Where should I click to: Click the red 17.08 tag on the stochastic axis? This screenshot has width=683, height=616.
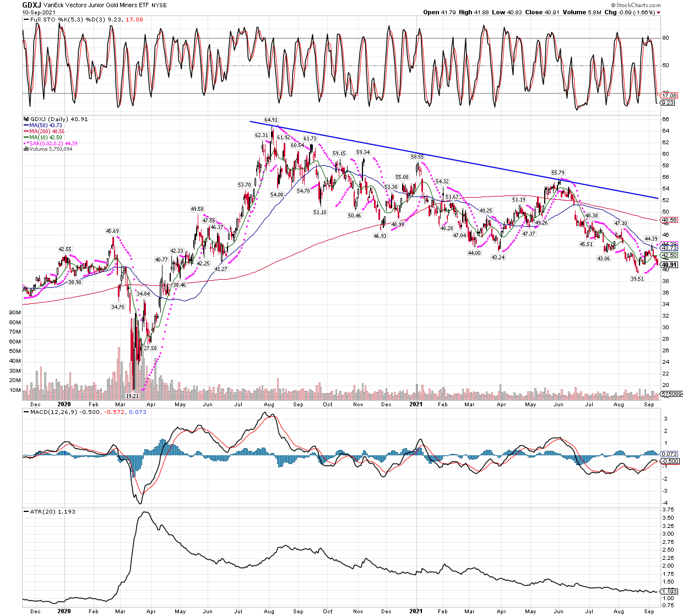coord(669,96)
